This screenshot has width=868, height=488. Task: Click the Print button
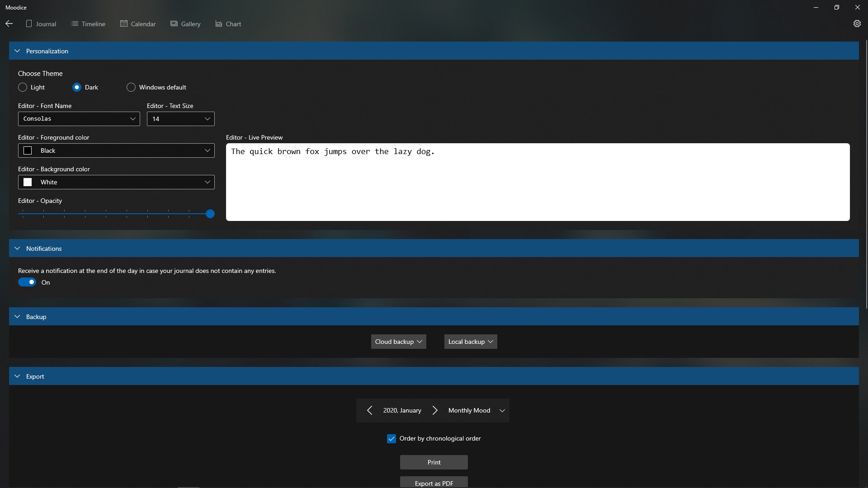[434, 462]
